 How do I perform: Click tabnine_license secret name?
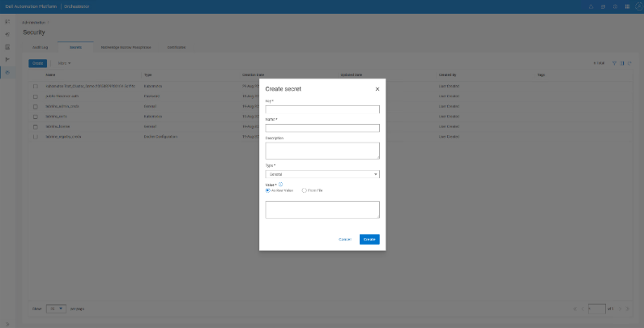point(58,127)
